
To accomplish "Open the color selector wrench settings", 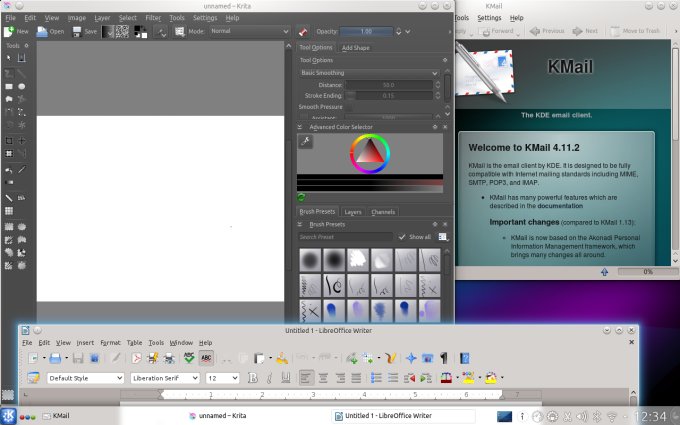I will (x=305, y=142).
